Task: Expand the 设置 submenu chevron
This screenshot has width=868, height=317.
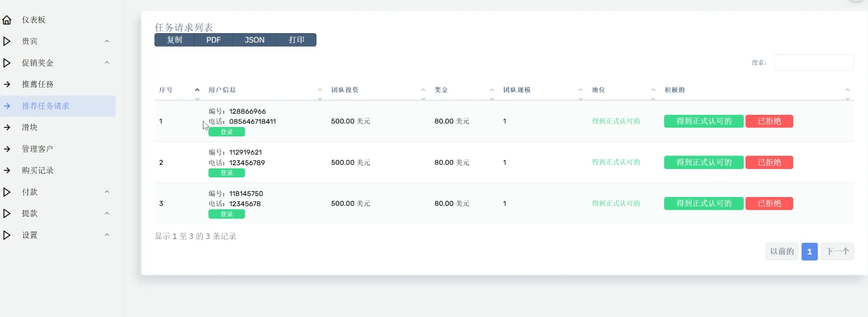Action: (107, 235)
